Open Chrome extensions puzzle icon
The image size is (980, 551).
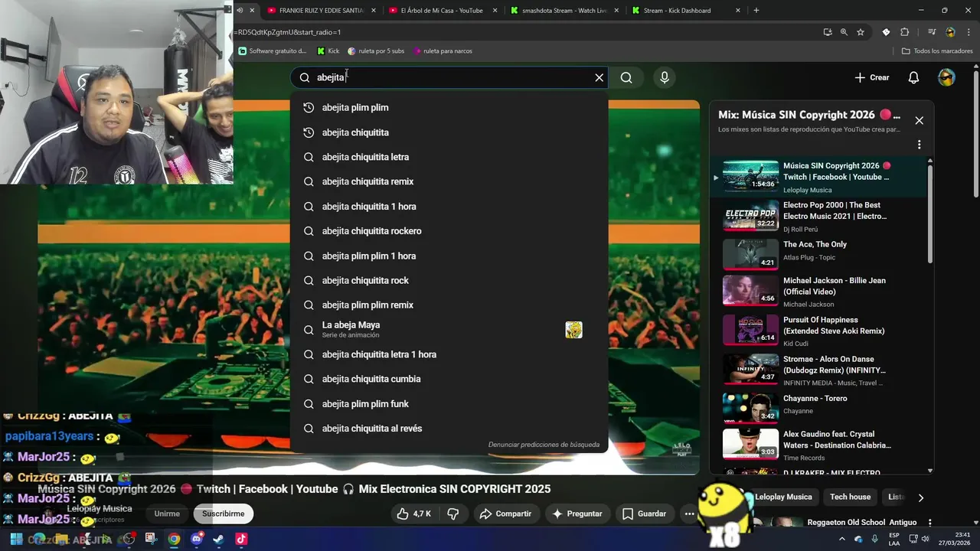tap(904, 32)
